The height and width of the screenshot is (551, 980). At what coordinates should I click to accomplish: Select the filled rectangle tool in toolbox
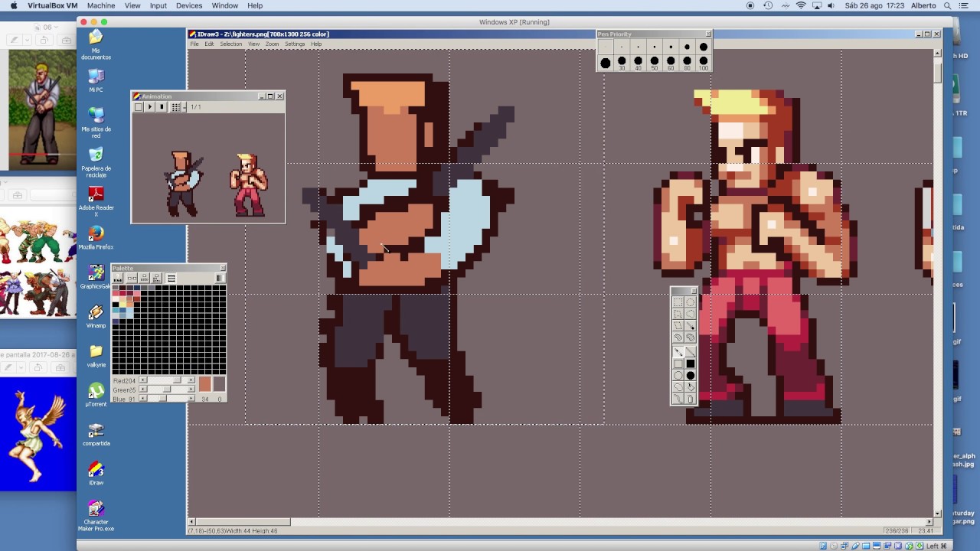click(691, 363)
